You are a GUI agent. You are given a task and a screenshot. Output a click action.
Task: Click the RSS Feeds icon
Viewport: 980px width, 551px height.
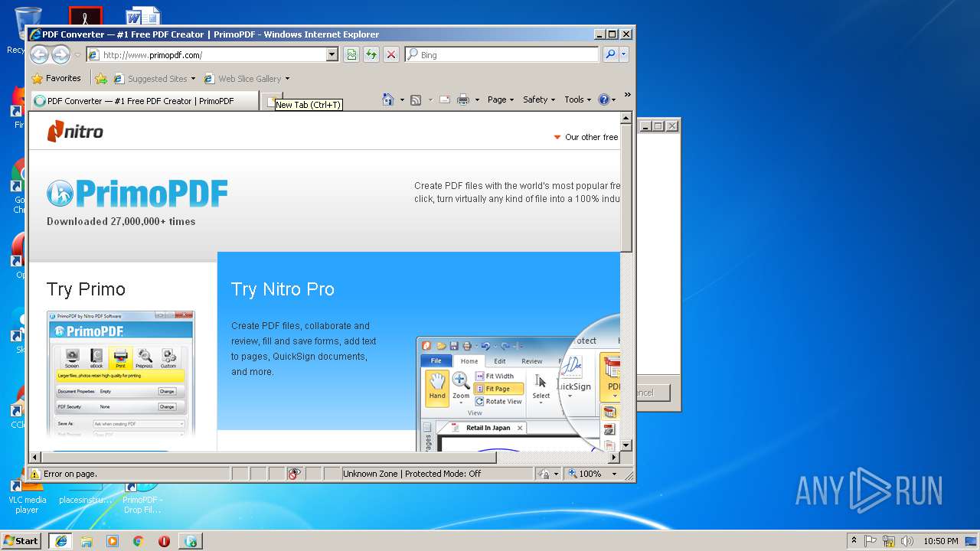(x=416, y=99)
